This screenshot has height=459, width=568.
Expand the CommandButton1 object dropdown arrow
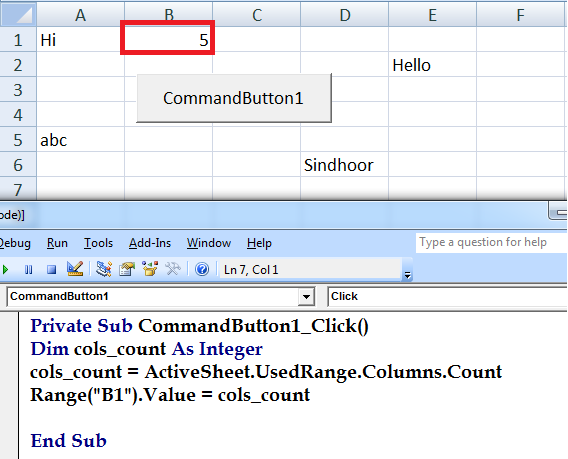[x=306, y=297]
